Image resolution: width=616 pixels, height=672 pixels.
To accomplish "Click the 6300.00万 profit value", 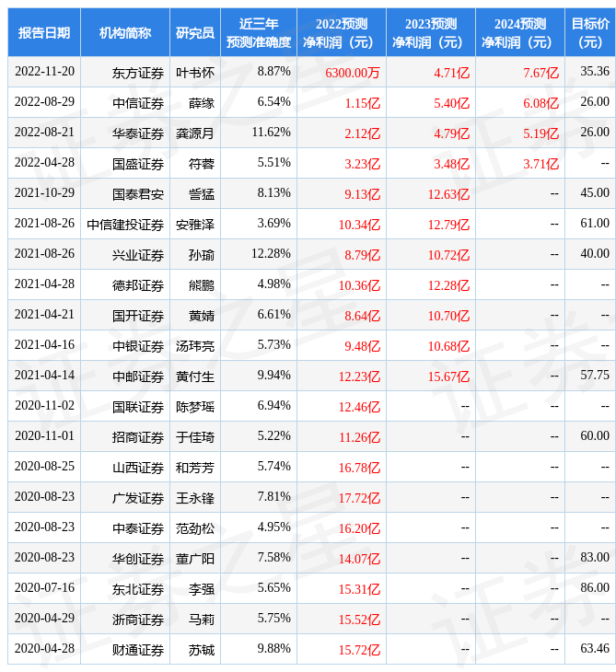I will click(353, 73).
